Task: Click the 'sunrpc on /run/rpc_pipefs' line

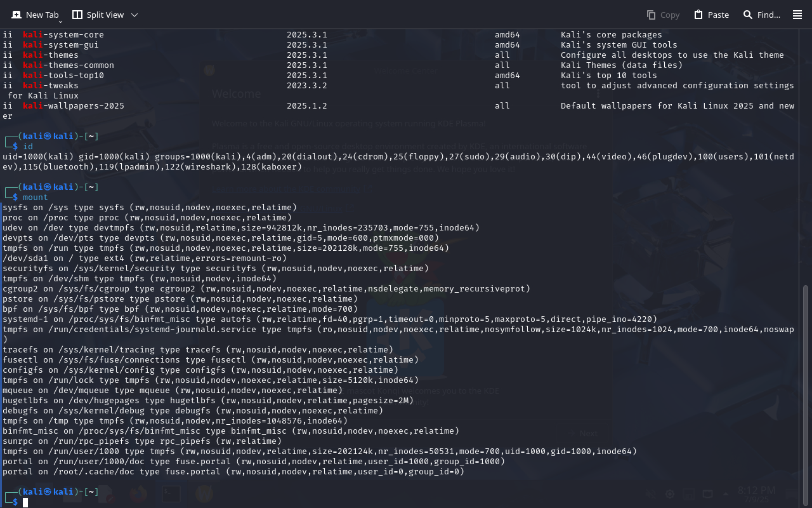Action: (x=142, y=441)
